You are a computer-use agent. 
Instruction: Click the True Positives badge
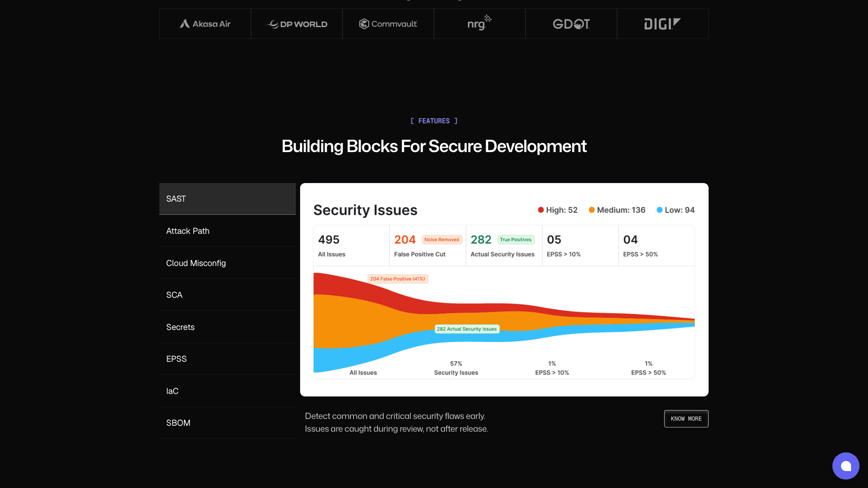516,240
